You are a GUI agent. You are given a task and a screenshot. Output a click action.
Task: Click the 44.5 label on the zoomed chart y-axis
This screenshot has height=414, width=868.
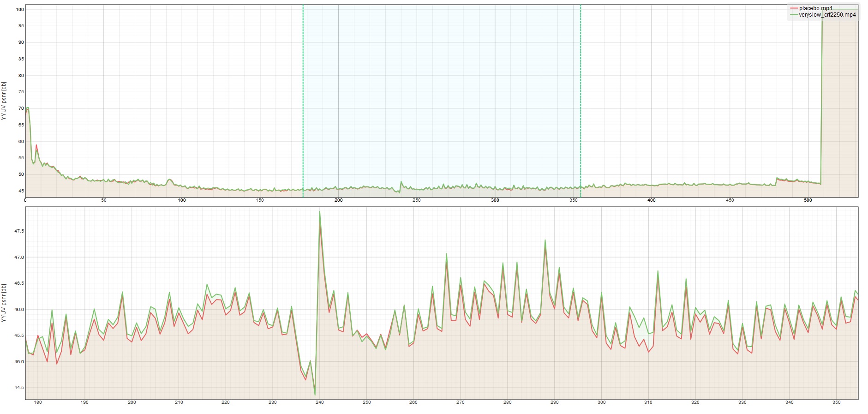click(19, 388)
